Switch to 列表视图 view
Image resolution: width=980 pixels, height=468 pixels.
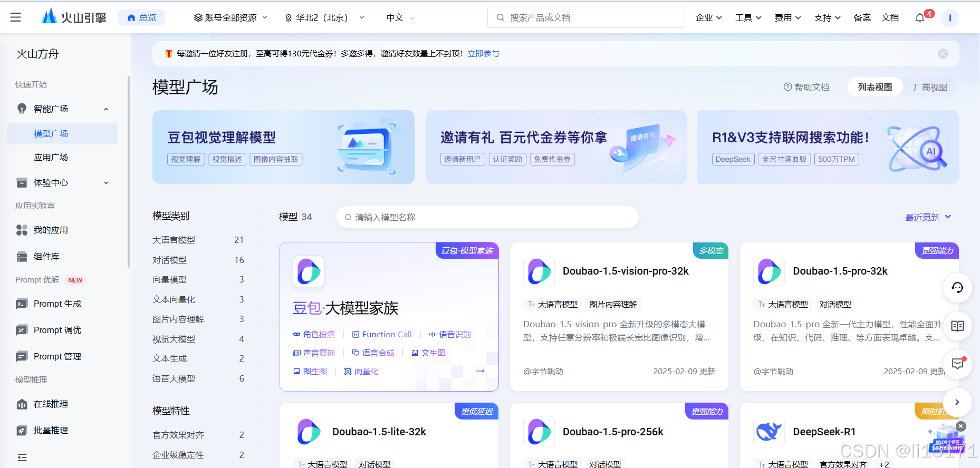(875, 87)
